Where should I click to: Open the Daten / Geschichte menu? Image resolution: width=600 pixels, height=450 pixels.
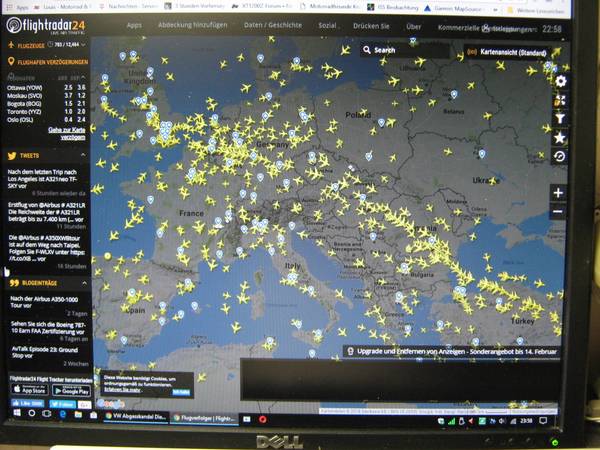(x=271, y=24)
